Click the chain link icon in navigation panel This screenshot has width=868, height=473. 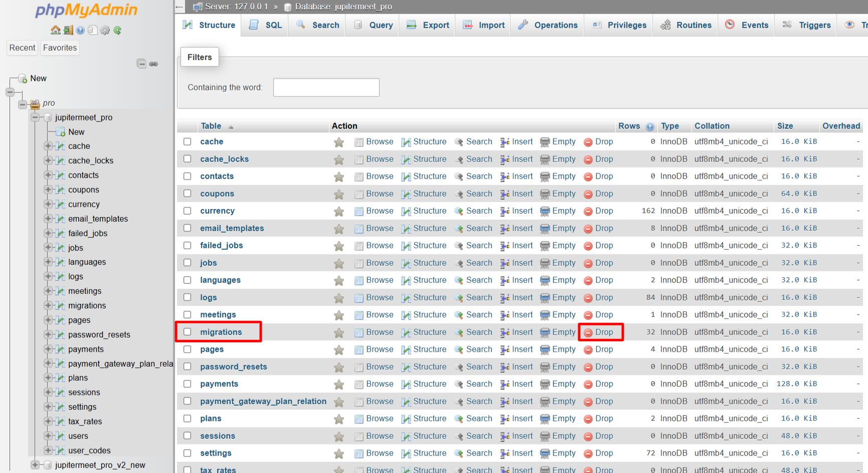pos(153,64)
